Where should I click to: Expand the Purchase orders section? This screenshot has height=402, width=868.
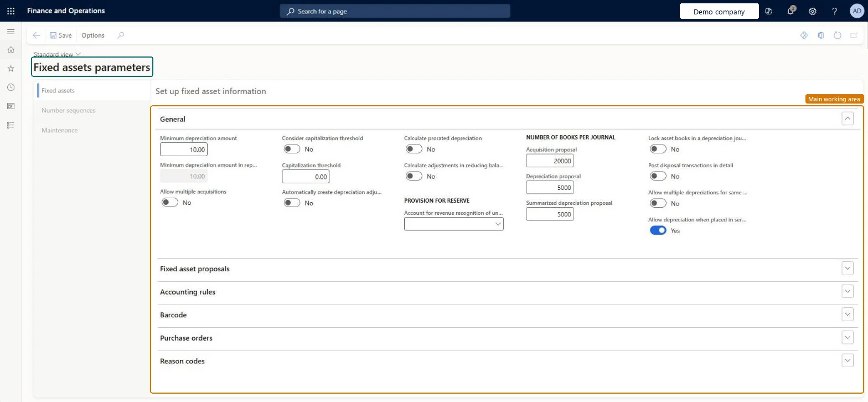[x=847, y=337]
